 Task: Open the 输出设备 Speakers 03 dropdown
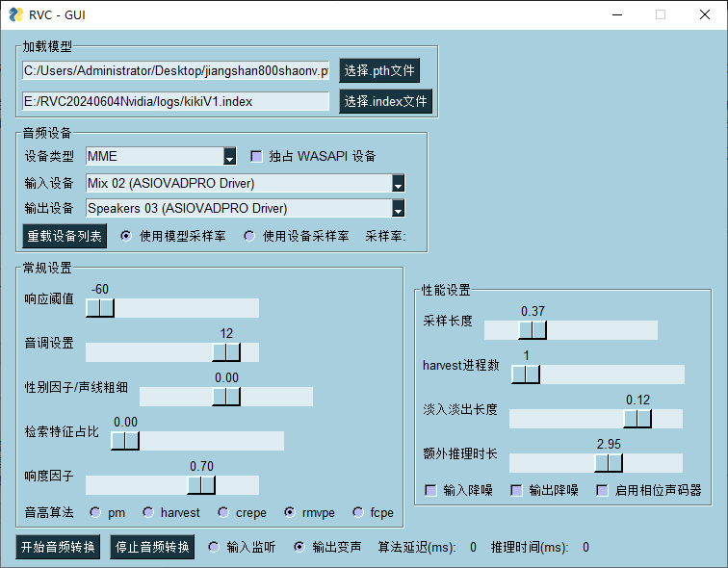[x=398, y=208]
